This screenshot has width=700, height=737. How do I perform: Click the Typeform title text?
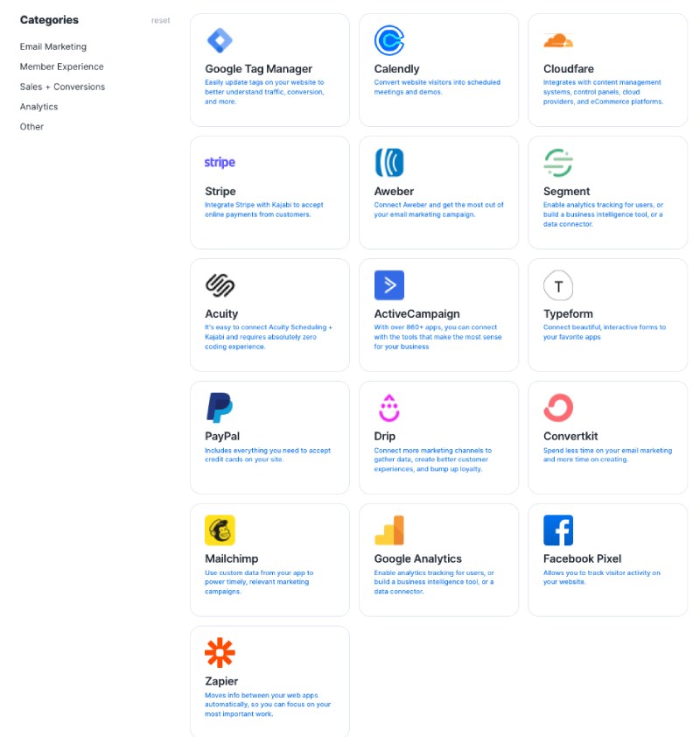568,314
